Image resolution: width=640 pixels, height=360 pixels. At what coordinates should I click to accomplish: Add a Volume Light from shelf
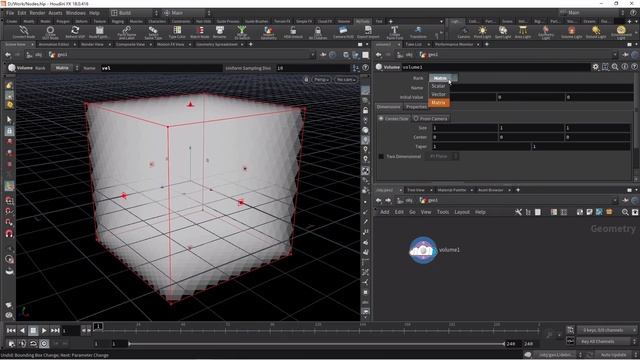(x=571, y=32)
